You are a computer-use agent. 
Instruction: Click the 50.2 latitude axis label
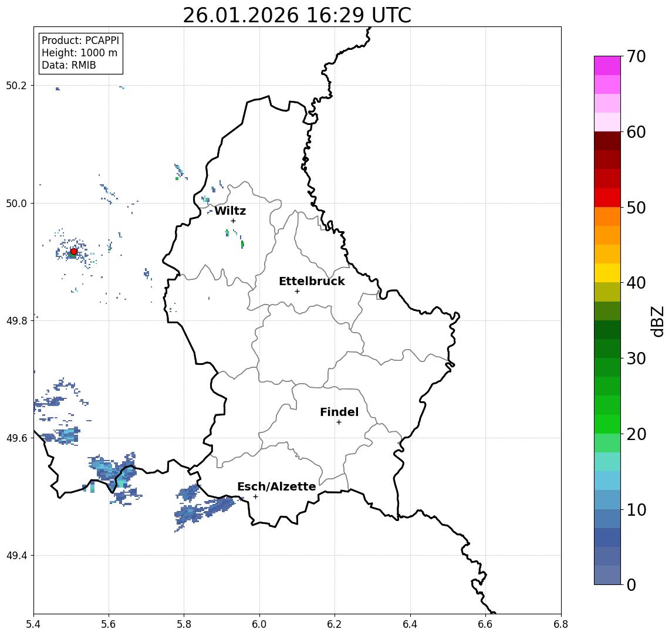tap(16, 85)
